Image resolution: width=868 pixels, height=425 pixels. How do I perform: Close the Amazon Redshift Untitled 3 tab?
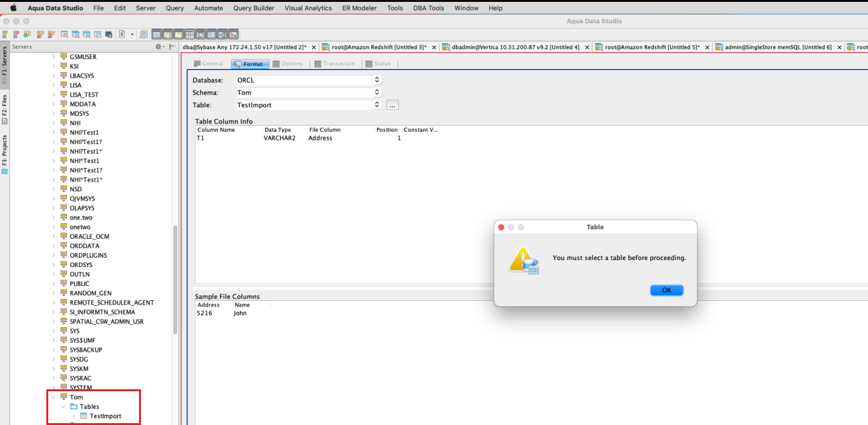(x=434, y=47)
